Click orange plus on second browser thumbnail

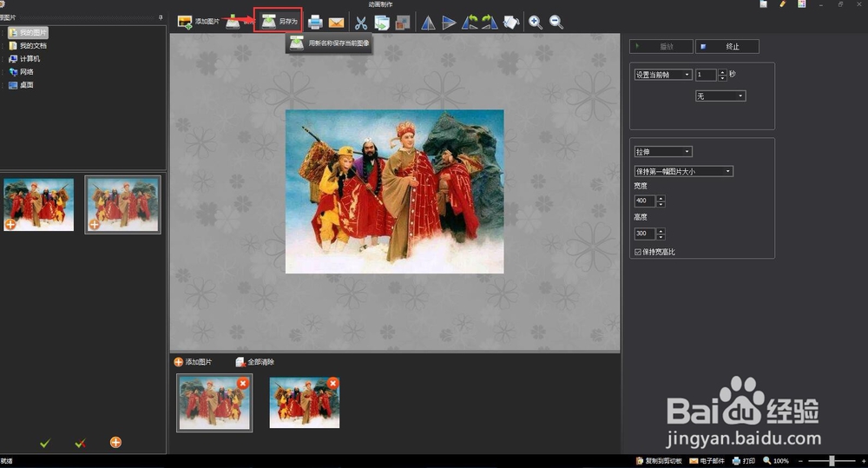click(x=95, y=224)
